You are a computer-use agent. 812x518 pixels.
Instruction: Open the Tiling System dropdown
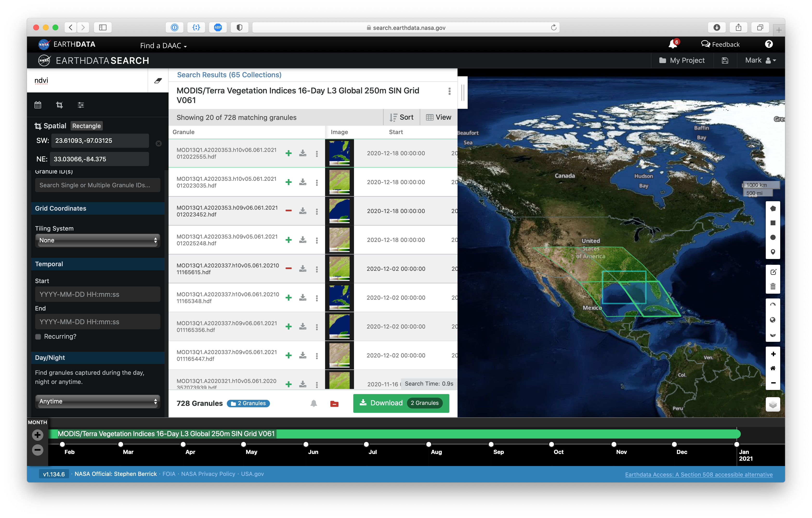tap(98, 240)
